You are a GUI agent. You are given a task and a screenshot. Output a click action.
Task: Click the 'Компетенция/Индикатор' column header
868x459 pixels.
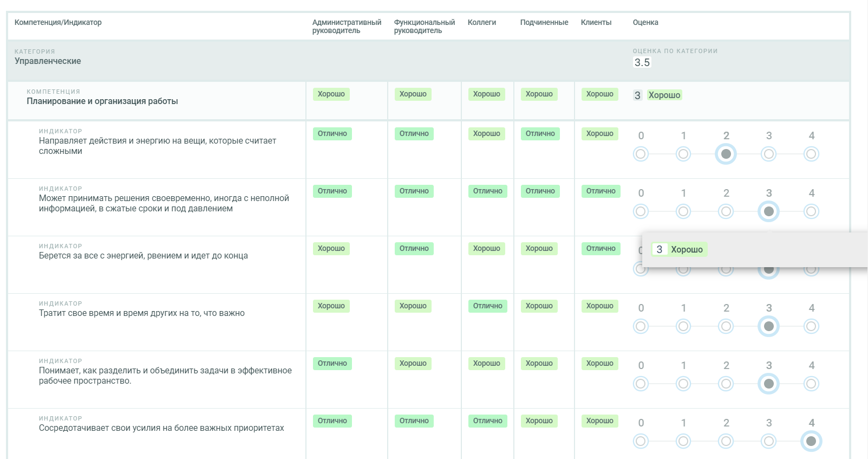click(58, 22)
